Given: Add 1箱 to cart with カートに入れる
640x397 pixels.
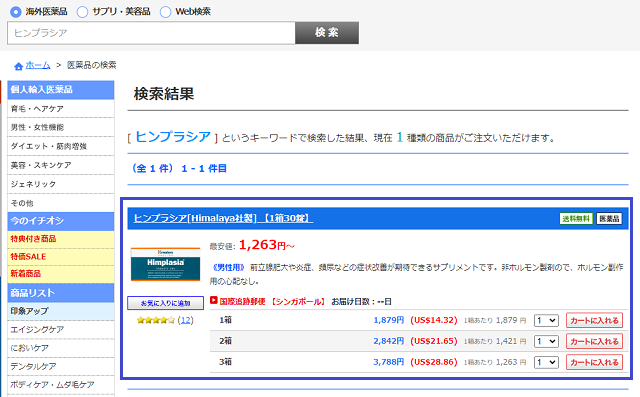Looking at the screenshot, I should pos(594,321).
